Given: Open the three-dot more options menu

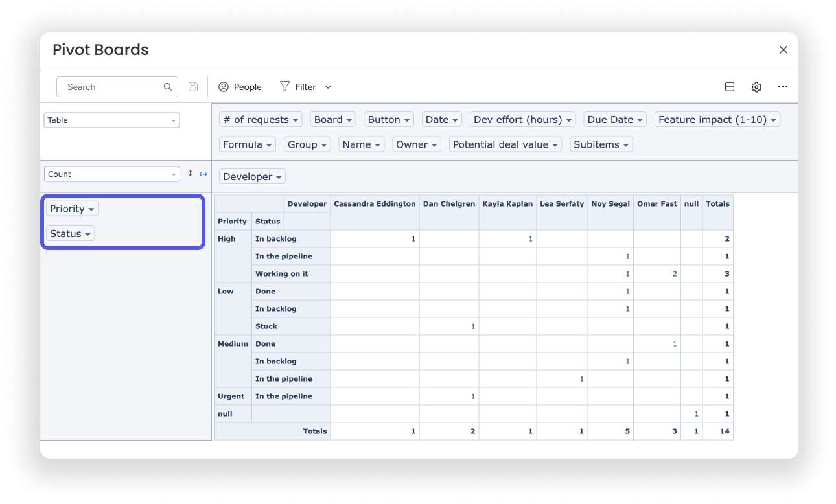Looking at the screenshot, I should 783,87.
